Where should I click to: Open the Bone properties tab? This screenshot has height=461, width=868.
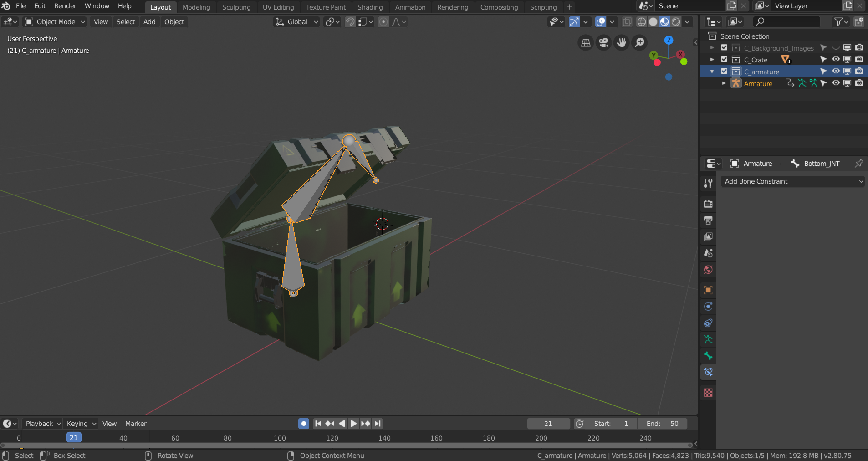tap(709, 356)
